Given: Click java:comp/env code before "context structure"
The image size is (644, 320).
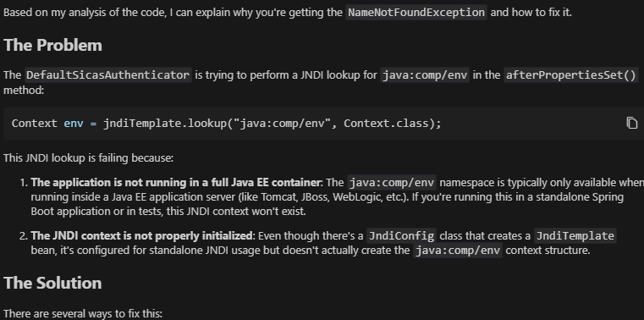Looking at the screenshot, I should click(x=458, y=251).
